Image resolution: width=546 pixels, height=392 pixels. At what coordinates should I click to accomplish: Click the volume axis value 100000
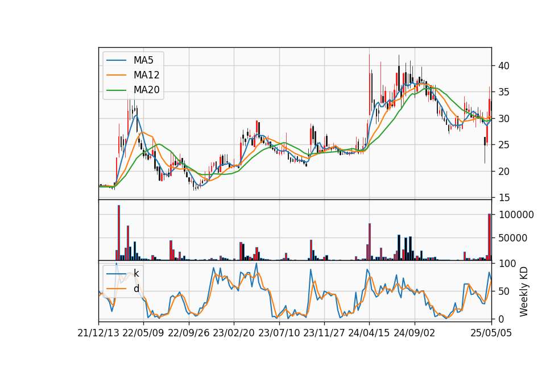pyautogui.click(x=516, y=215)
